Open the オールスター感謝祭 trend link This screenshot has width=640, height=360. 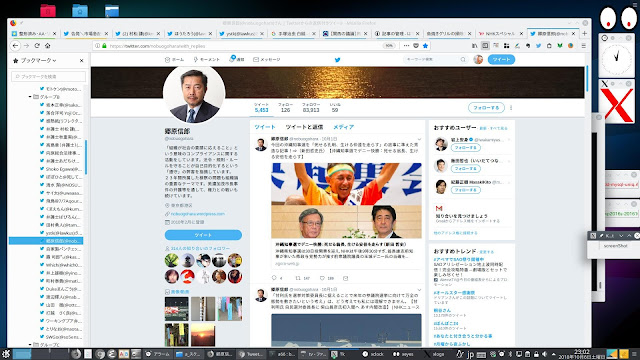coord(454,293)
